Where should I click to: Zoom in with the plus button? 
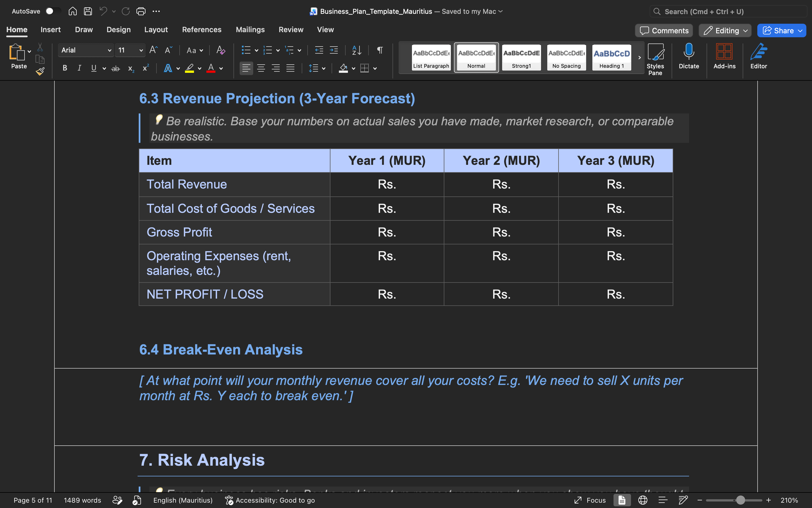pos(768,500)
